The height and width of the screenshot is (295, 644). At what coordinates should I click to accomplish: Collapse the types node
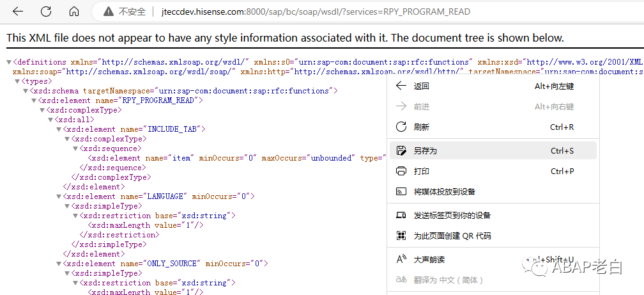(x=17, y=81)
